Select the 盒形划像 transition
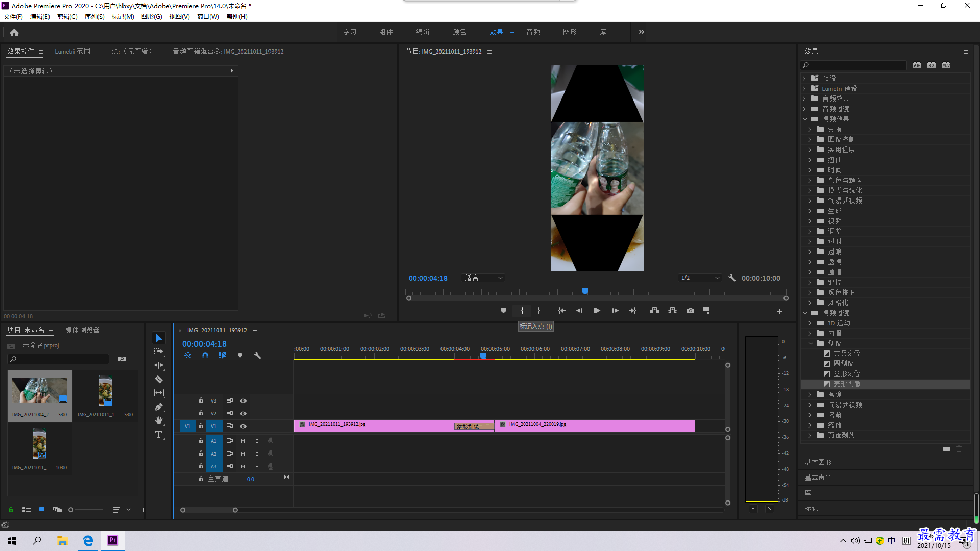Image resolution: width=980 pixels, height=551 pixels. (x=847, y=373)
